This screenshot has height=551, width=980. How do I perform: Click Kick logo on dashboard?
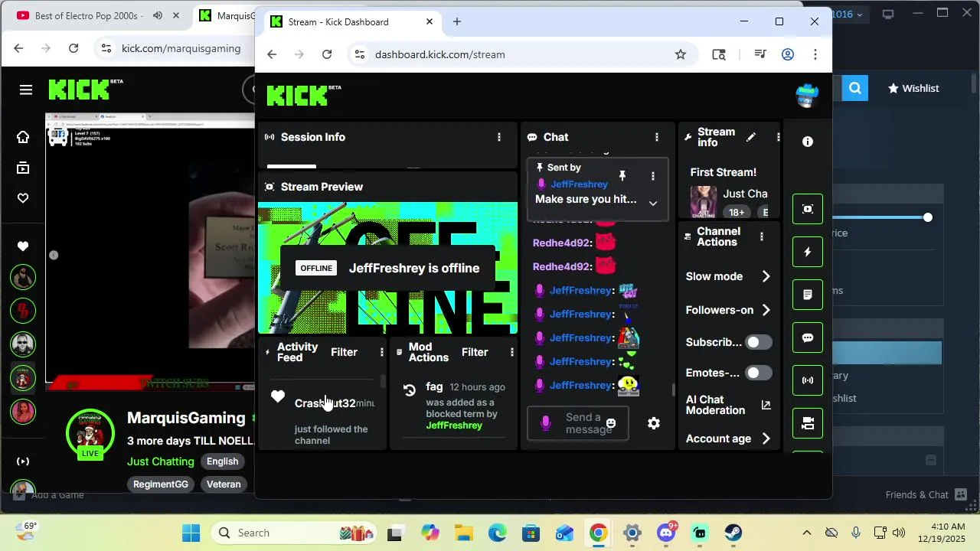pos(304,95)
